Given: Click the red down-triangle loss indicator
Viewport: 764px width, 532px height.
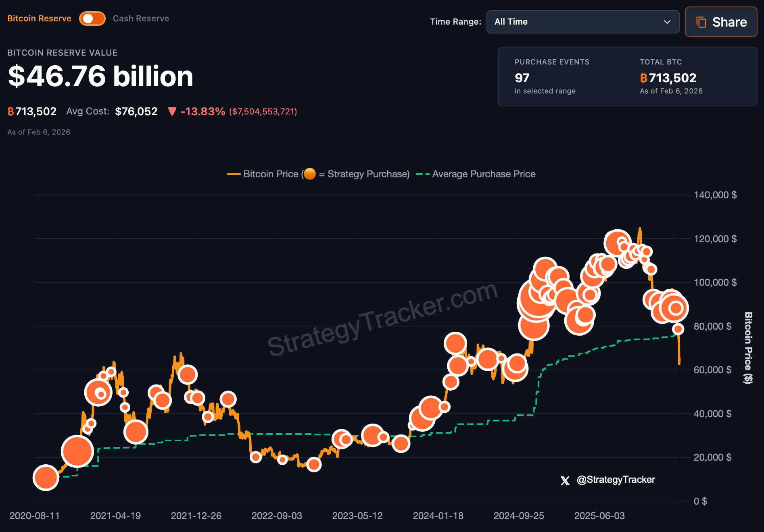Looking at the screenshot, I should (173, 112).
